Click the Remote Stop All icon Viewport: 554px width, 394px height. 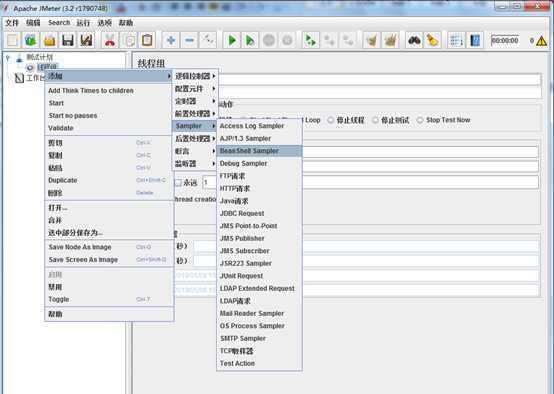point(329,40)
